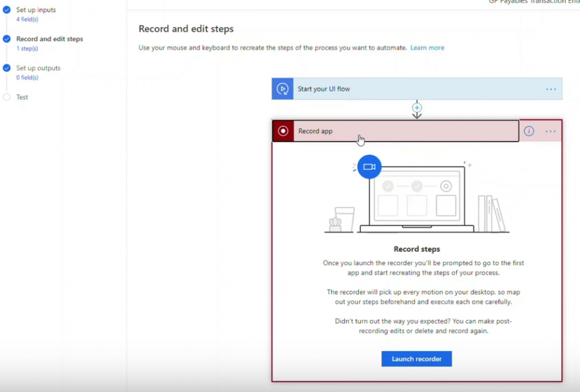Click the blue video camera recorder icon
Viewport: 580px width, 392px height.
(x=369, y=167)
